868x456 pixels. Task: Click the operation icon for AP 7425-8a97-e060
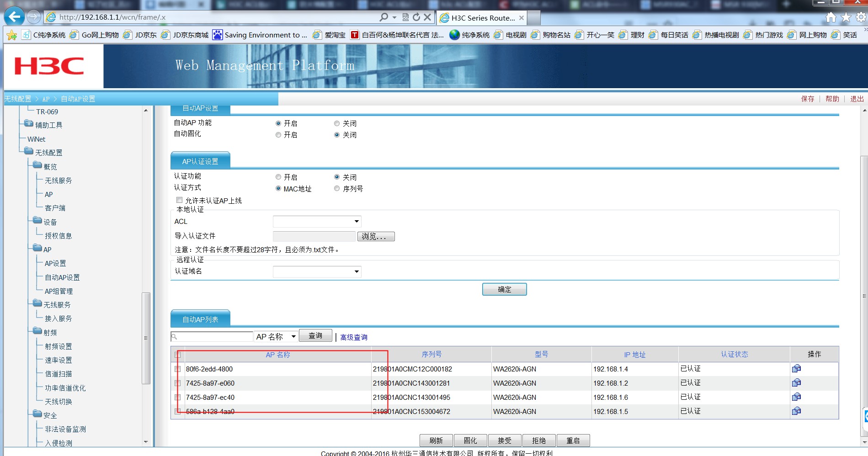(x=796, y=382)
